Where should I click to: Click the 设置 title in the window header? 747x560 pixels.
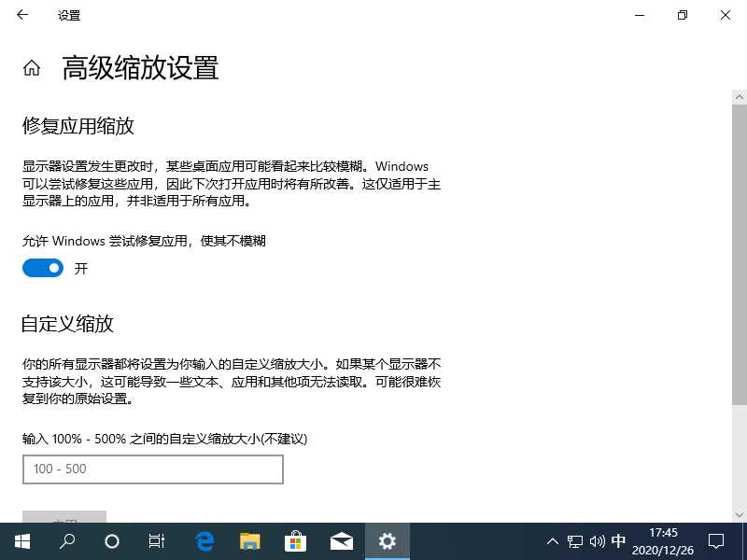[68, 15]
